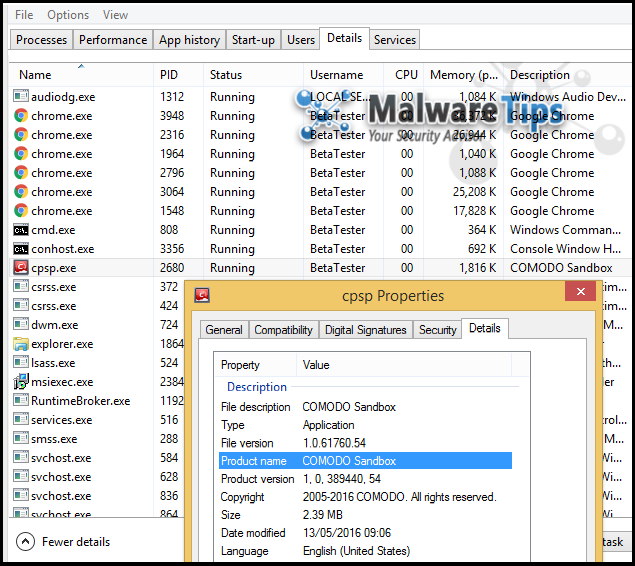635x566 pixels.
Task: Click the RuntimeBroker.exe icon
Action: 21,401
